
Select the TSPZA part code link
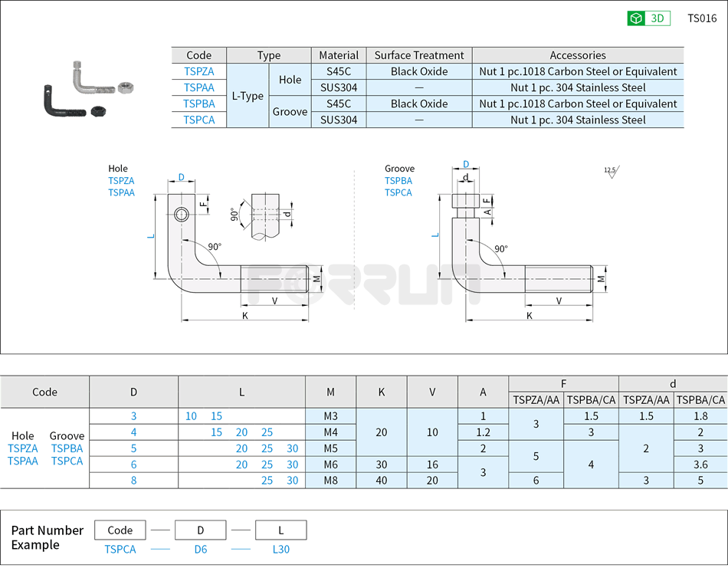point(198,71)
